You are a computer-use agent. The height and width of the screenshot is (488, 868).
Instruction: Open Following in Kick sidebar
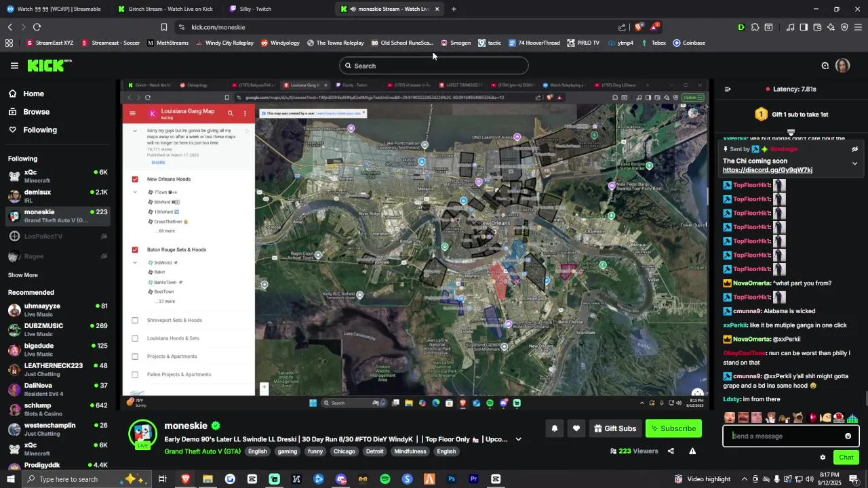click(x=33, y=129)
